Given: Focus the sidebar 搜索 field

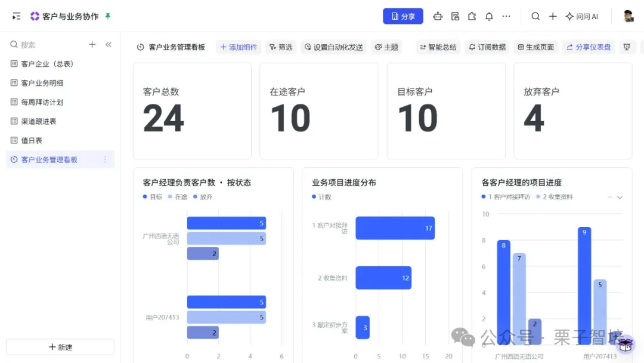Looking at the screenshot, I should (45, 44).
